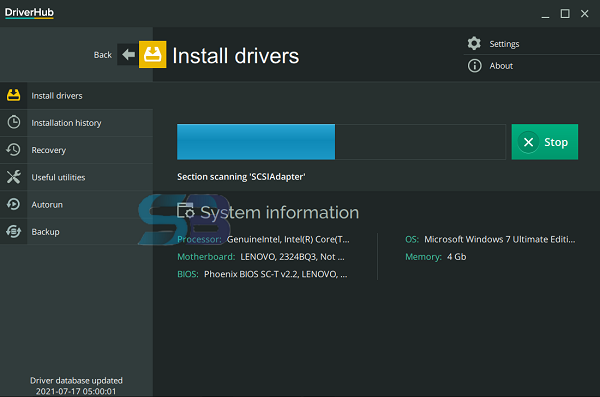600x397 pixels.
Task: Select the Autorun menu entry
Action: click(x=77, y=204)
